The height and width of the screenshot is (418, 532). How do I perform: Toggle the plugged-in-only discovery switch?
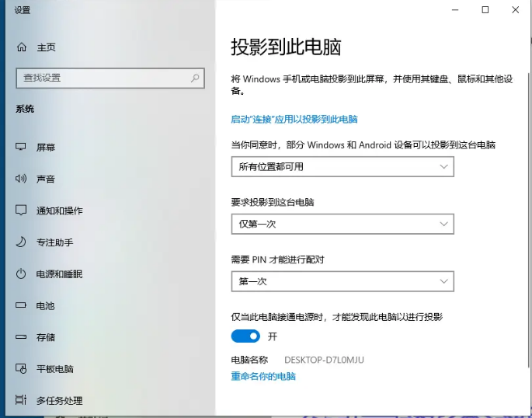click(x=245, y=336)
